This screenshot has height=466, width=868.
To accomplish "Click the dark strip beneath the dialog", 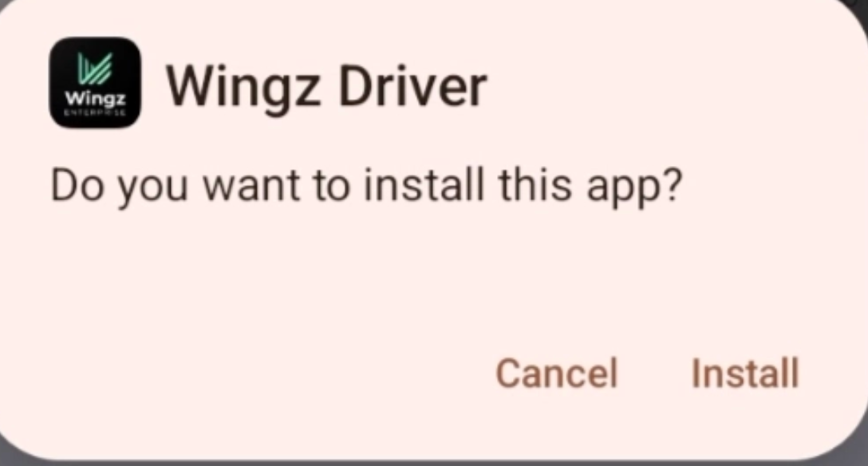I will tap(434, 464).
